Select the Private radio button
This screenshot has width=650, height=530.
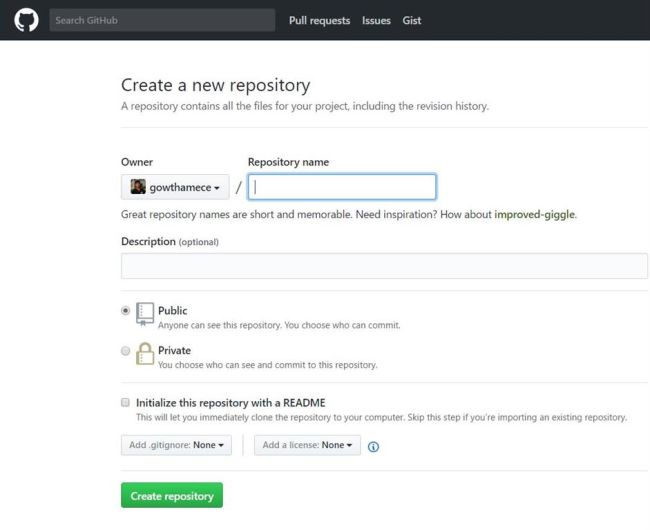[x=126, y=351]
